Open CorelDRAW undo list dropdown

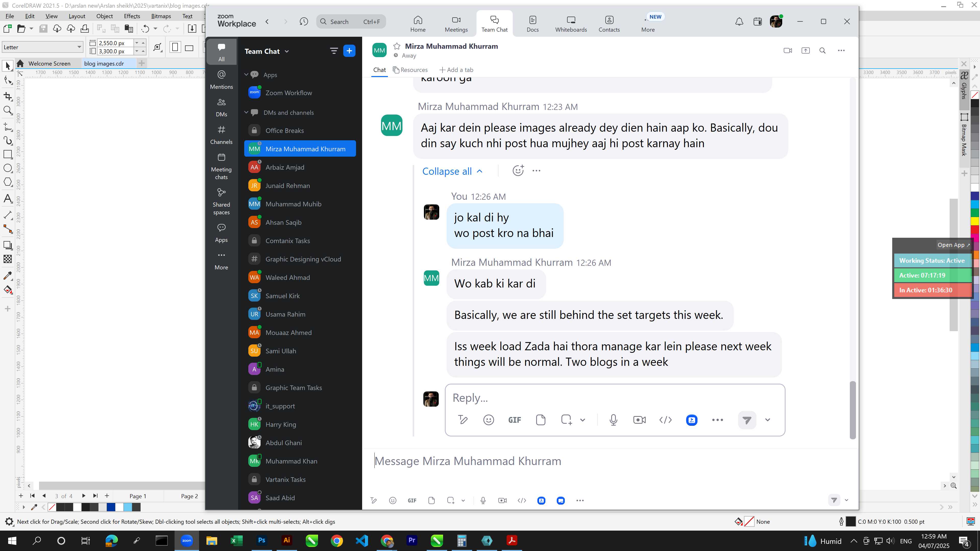[x=155, y=29]
